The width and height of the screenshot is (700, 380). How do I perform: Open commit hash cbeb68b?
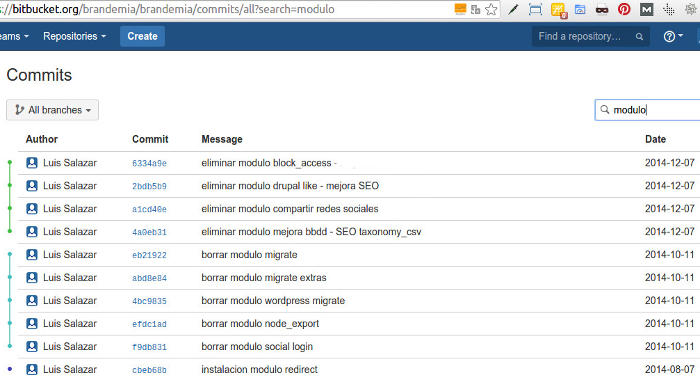point(149,370)
